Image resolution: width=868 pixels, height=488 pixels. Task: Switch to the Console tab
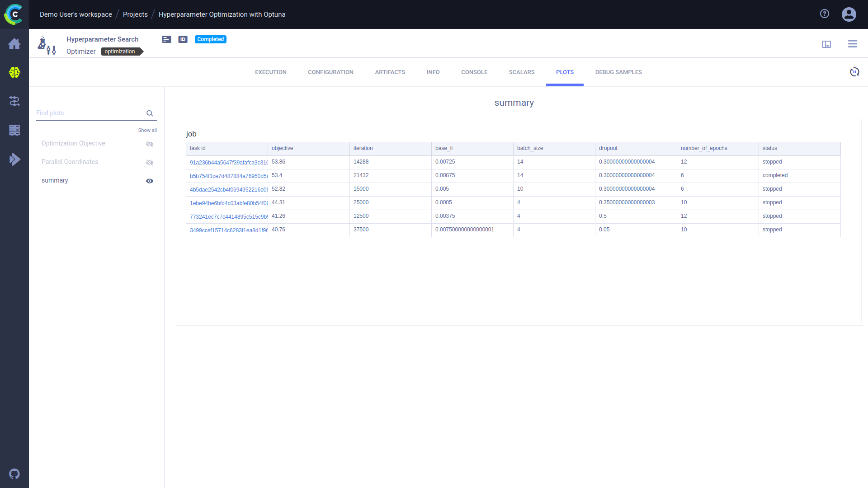(474, 72)
